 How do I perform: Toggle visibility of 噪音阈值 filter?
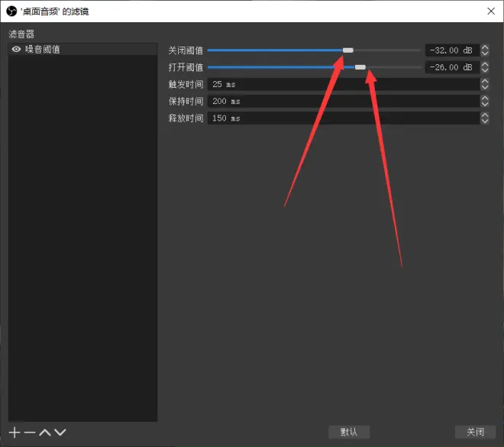pos(16,49)
